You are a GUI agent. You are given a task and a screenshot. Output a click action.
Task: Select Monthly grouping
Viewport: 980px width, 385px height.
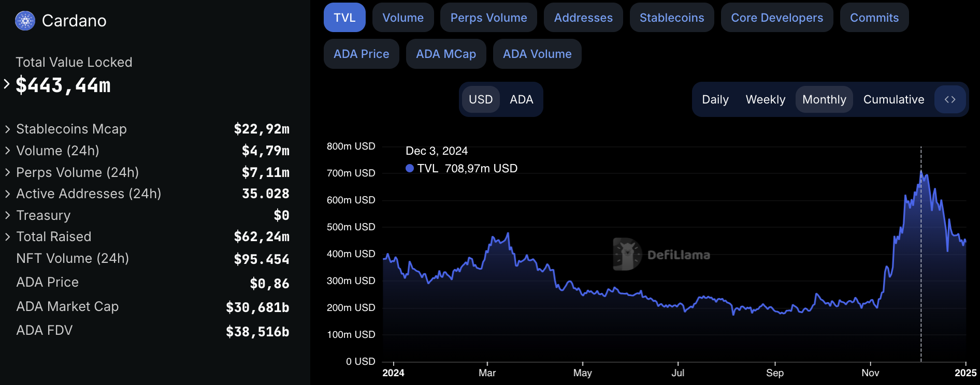click(824, 99)
